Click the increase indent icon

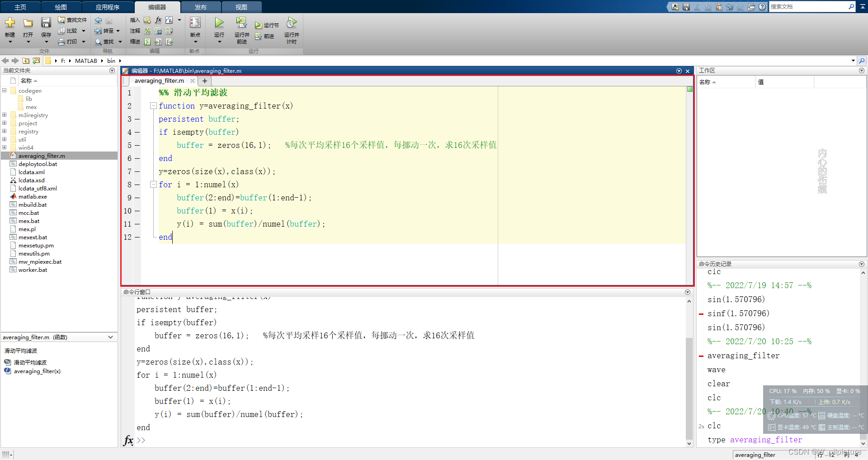coord(158,42)
